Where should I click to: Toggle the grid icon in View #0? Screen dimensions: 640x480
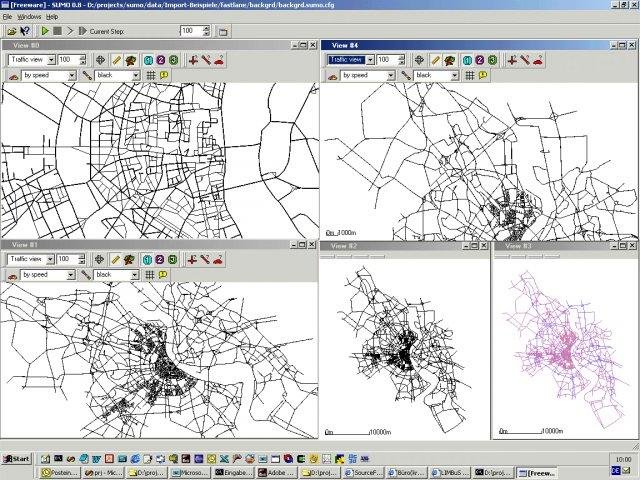click(x=150, y=75)
